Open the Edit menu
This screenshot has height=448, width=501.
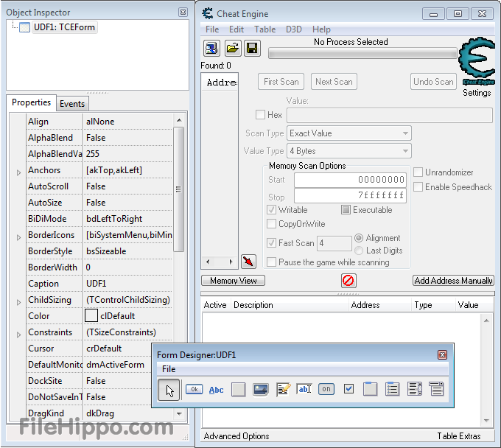point(237,29)
